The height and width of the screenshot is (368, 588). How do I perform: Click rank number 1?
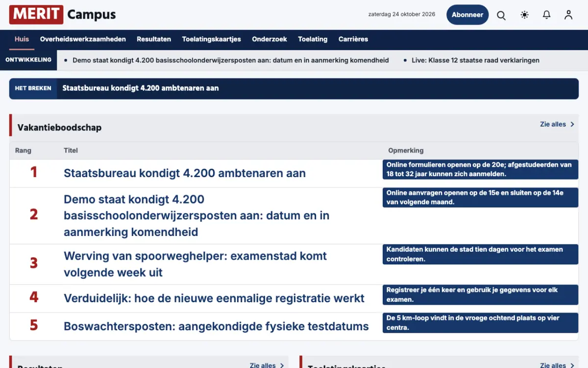pyautogui.click(x=34, y=172)
